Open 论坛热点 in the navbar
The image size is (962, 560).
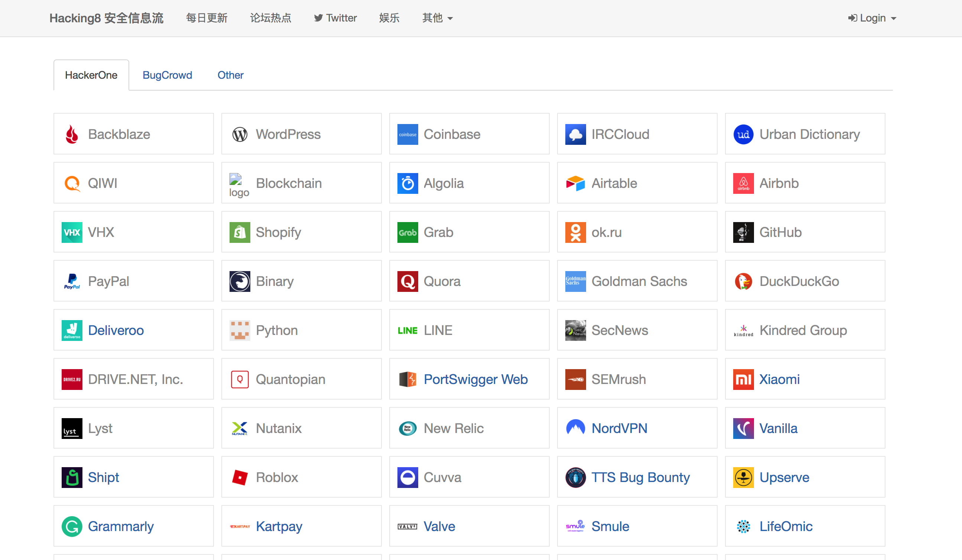pyautogui.click(x=271, y=18)
